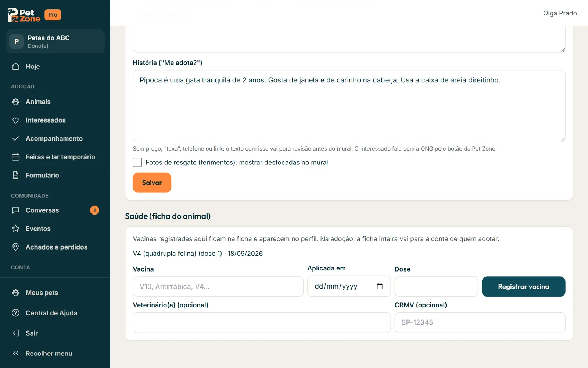Click the Formulário document icon
The height and width of the screenshot is (368, 588).
15,175
